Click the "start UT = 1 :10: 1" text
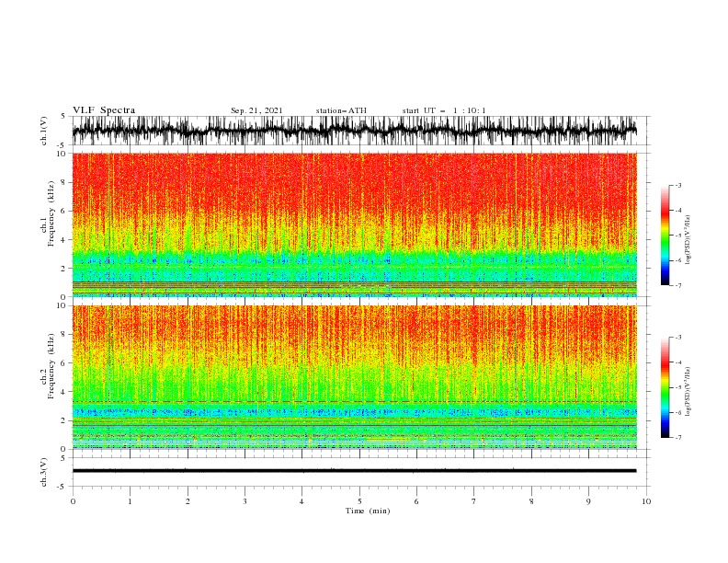 click(444, 110)
